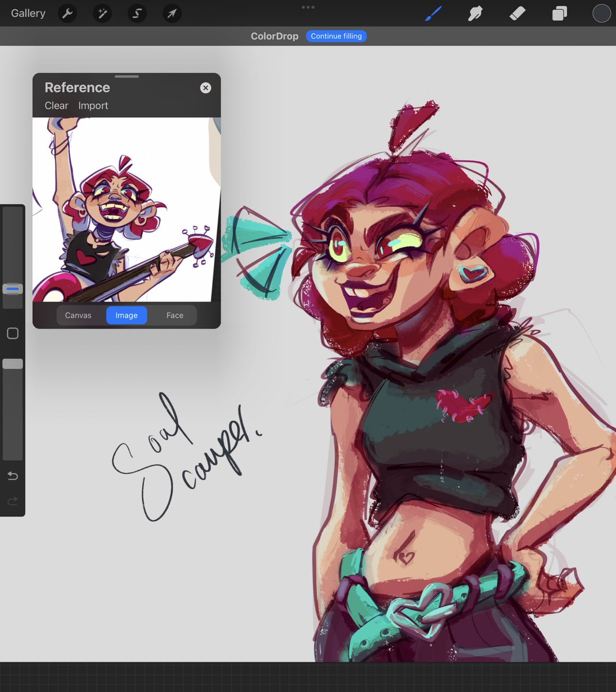Clear the reference image

[x=56, y=106]
